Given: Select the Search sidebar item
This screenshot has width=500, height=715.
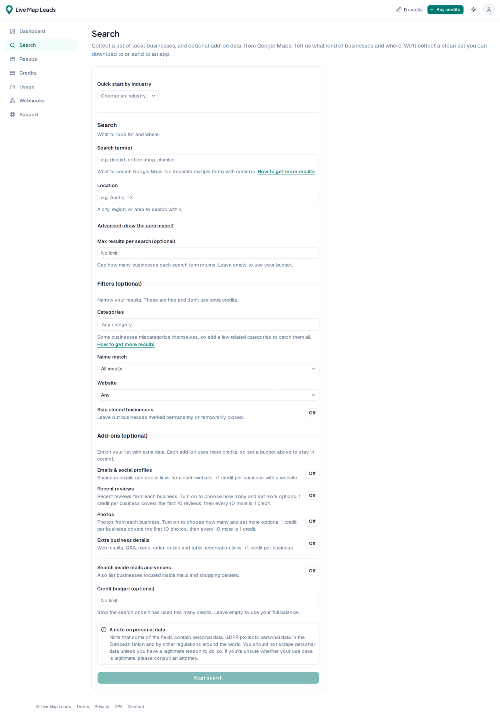Looking at the screenshot, I should [41, 45].
